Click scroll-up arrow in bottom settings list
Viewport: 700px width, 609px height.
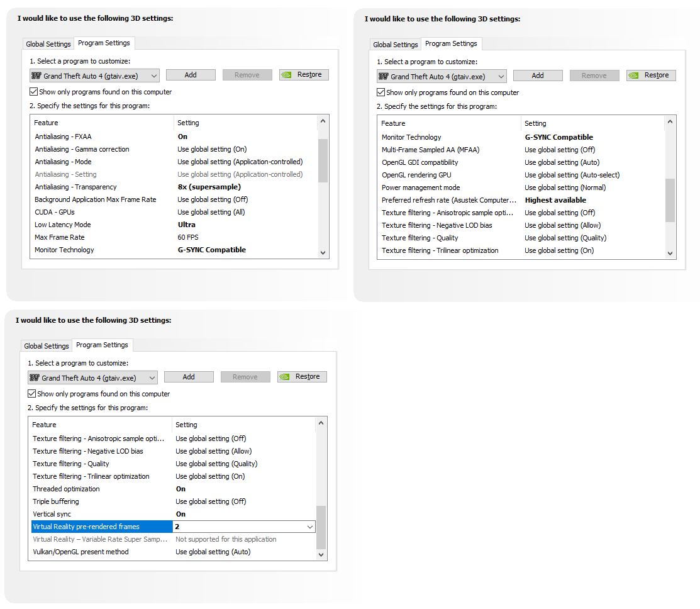point(321,423)
